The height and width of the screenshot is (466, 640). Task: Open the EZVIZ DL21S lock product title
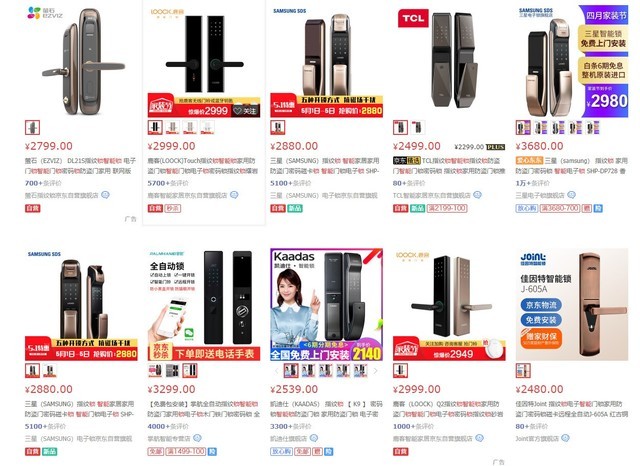point(80,166)
